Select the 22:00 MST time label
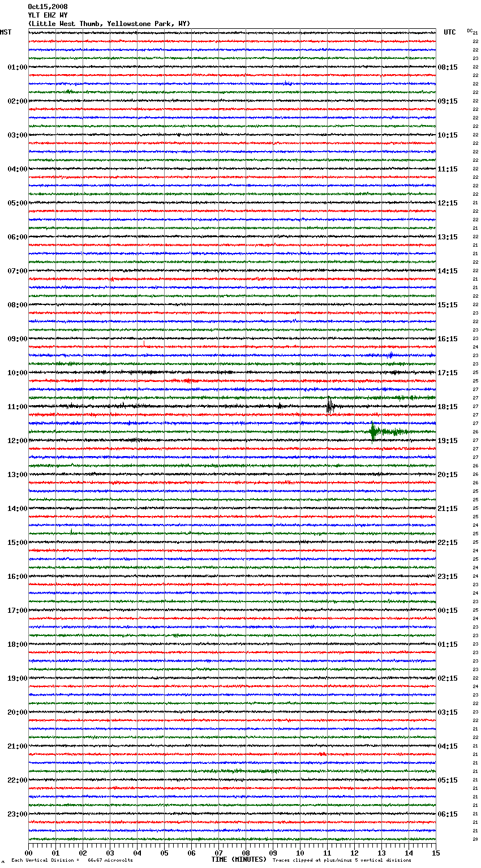 click(18, 780)
